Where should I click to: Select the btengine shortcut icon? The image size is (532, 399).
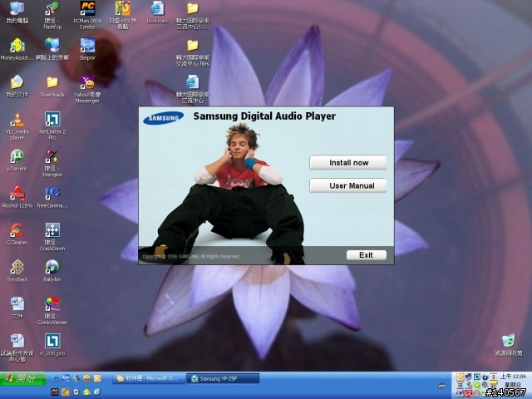[52, 163]
